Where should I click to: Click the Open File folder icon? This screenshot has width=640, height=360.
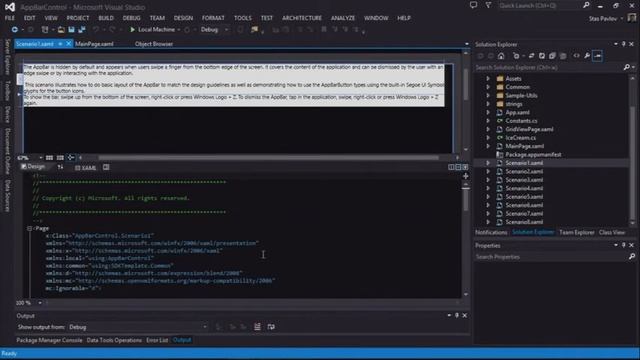61,29
